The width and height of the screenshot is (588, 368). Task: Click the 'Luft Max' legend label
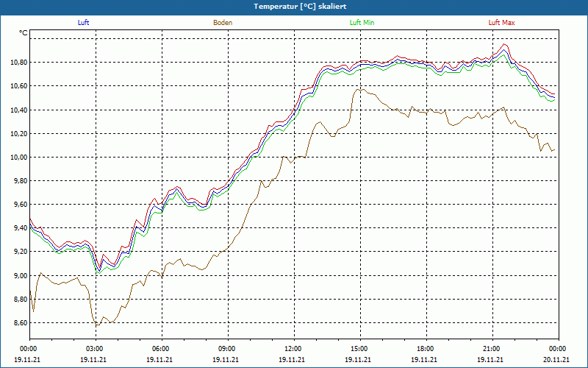(501, 23)
